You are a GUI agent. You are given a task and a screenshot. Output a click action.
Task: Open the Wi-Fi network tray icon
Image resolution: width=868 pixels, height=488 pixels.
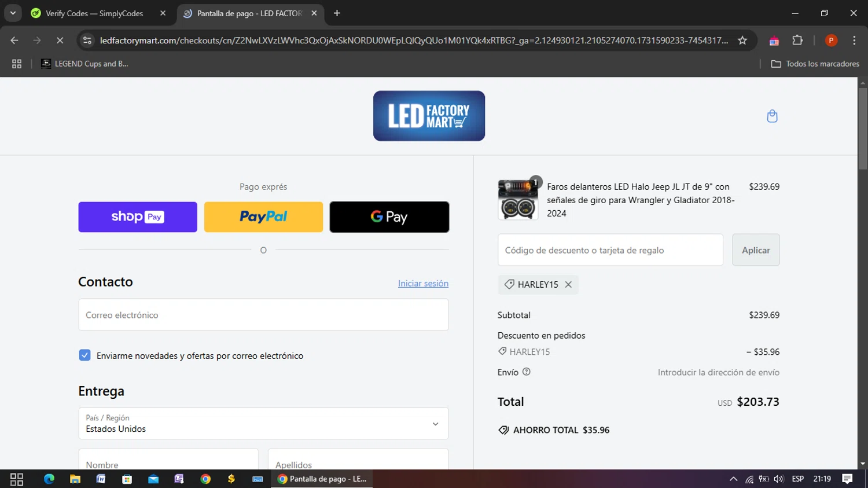pos(749,479)
